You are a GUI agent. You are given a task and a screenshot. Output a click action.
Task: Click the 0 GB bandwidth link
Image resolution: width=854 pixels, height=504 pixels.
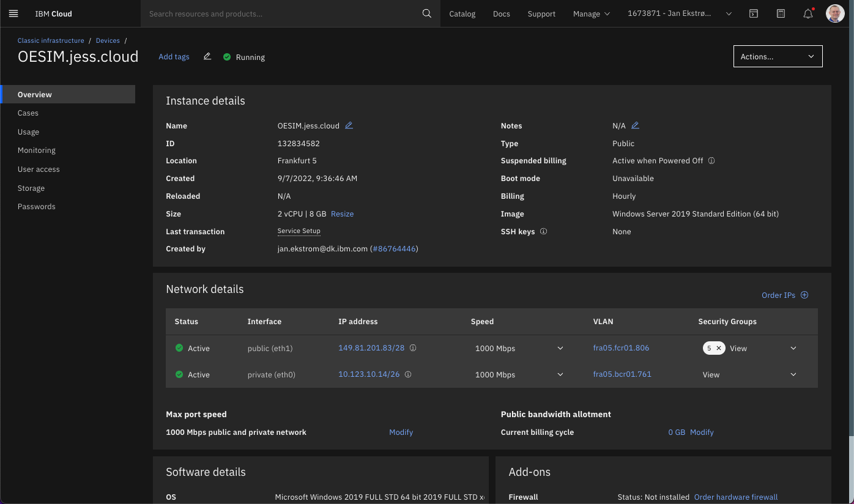click(677, 432)
